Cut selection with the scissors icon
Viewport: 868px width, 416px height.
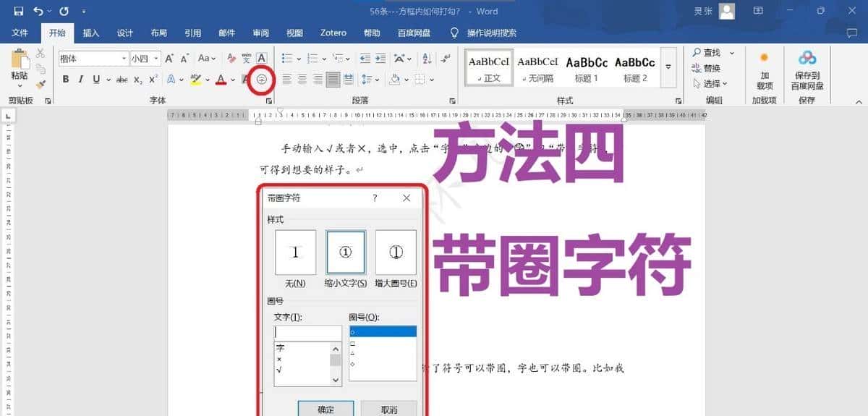click(x=41, y=54)
